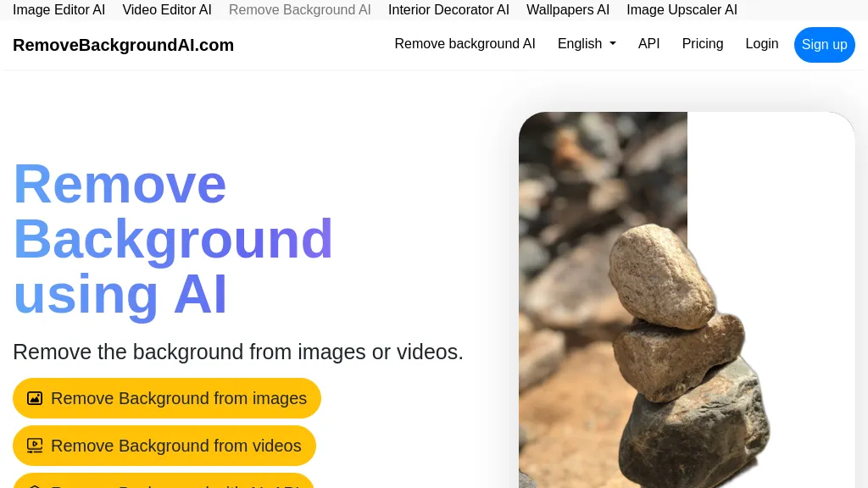Open the Image Editor AI page

coord(59,10)
